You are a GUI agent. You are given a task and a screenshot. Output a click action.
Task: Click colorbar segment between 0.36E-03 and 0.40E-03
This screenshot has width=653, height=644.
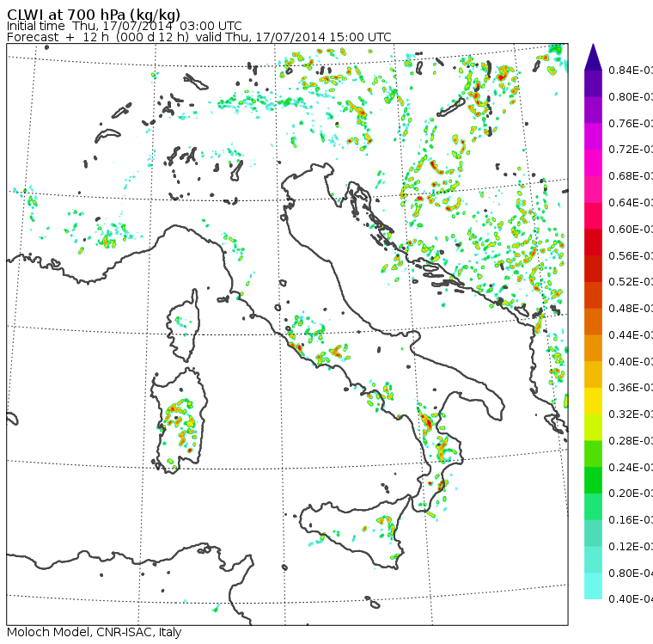[x=594, y=375]
